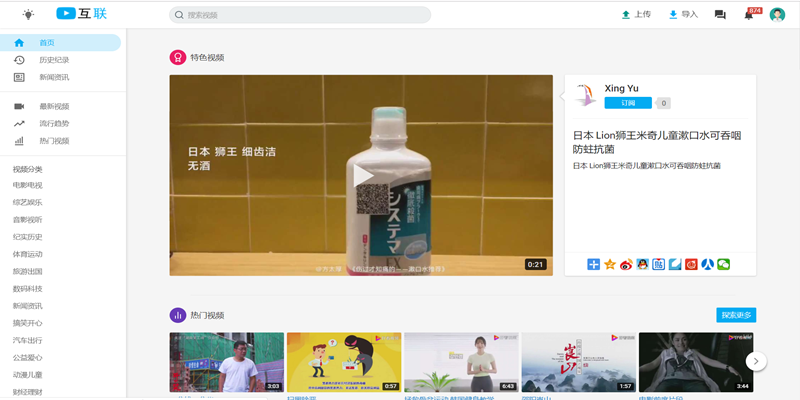This screenshot has height=400, width=800.
Task: Open the 6:43 fitness video thumbnail
Action: point(461,362)
